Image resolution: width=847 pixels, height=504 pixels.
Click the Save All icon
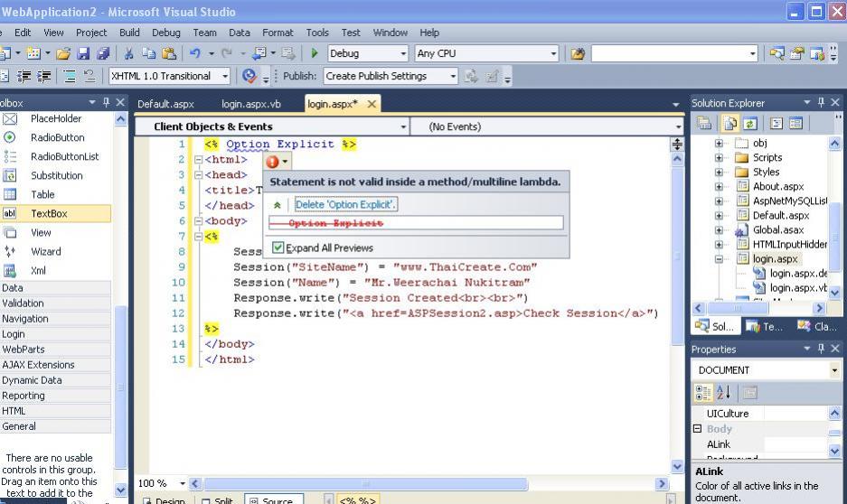tap(103, 53)
